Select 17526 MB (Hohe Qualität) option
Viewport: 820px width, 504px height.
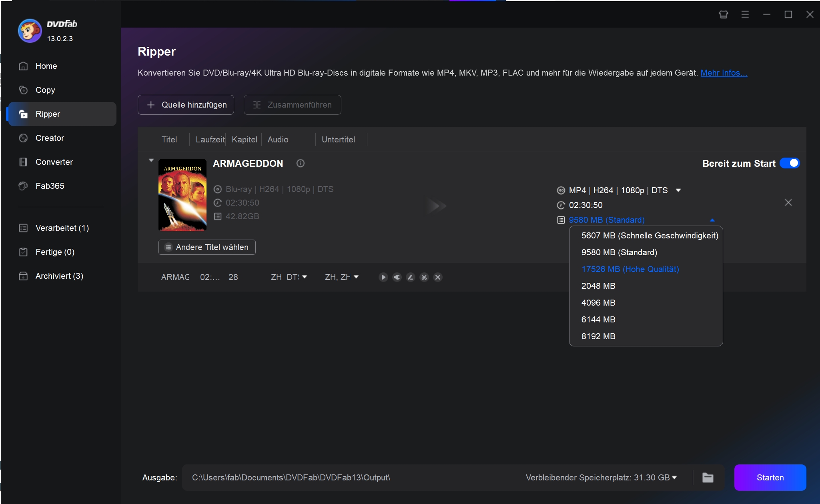(646, 269)
